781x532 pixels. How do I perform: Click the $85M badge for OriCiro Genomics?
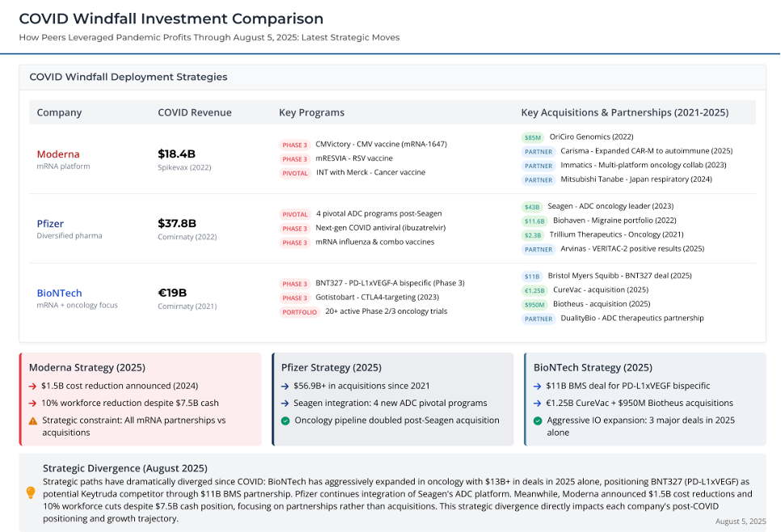(x=533, y=137)
